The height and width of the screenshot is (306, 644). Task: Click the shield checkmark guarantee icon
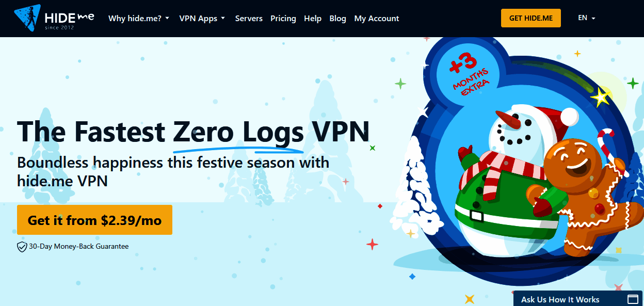click(22, 247)
